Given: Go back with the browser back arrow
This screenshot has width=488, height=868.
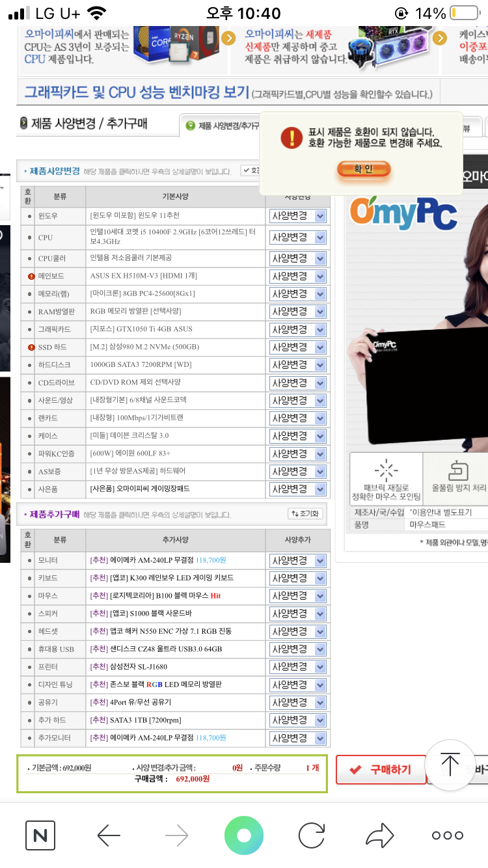Looking at the screenshot, I should tap(109, 835).
